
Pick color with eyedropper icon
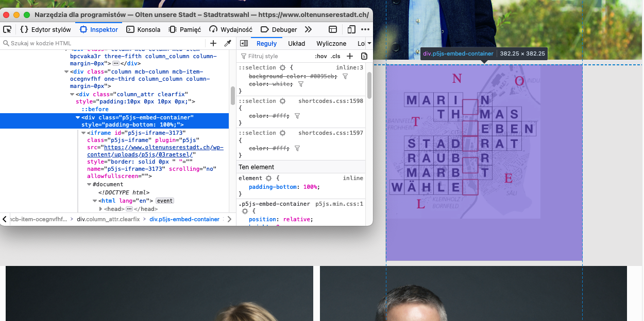pos(227,43)
